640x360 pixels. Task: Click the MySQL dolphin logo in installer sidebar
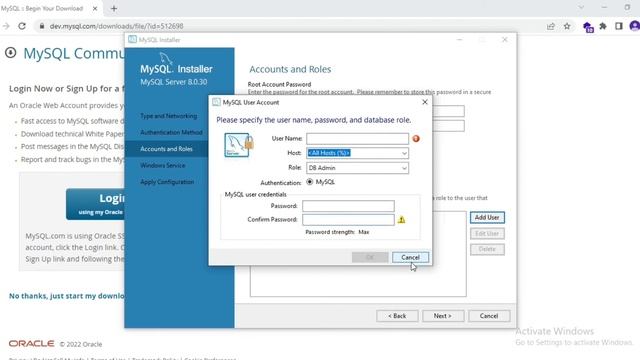(x=165, y=58)
